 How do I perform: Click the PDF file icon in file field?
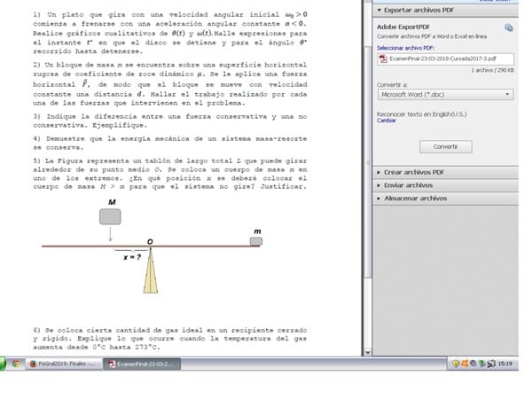point(383,59)
